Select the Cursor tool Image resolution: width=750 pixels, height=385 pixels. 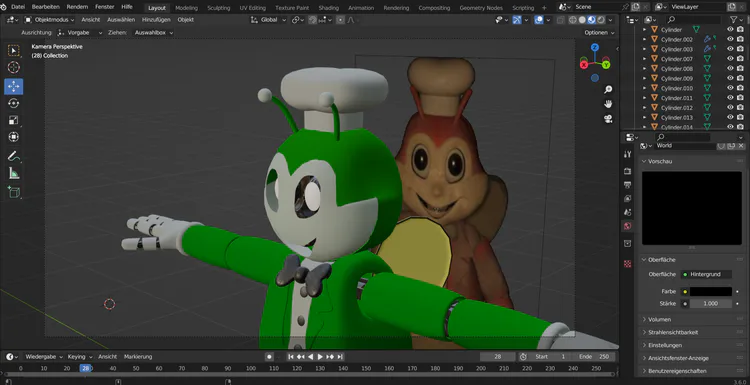coord(13,67)
